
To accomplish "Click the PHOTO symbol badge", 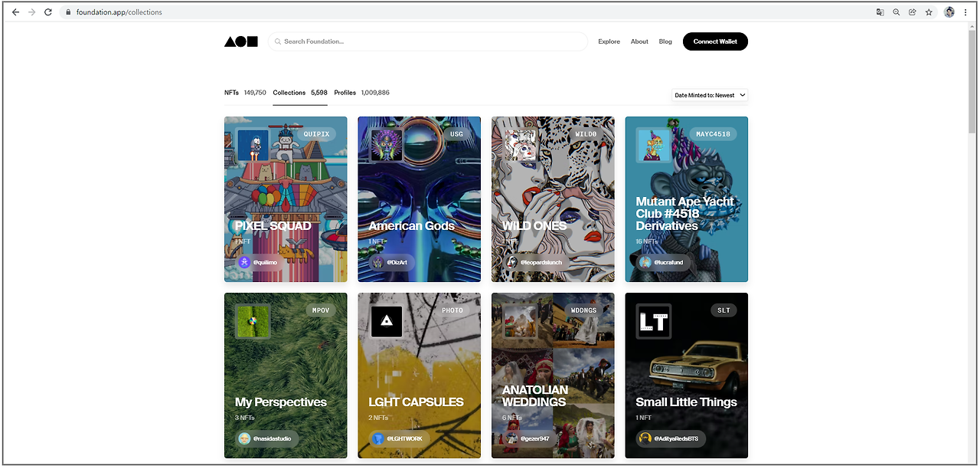I will (452, 310).
